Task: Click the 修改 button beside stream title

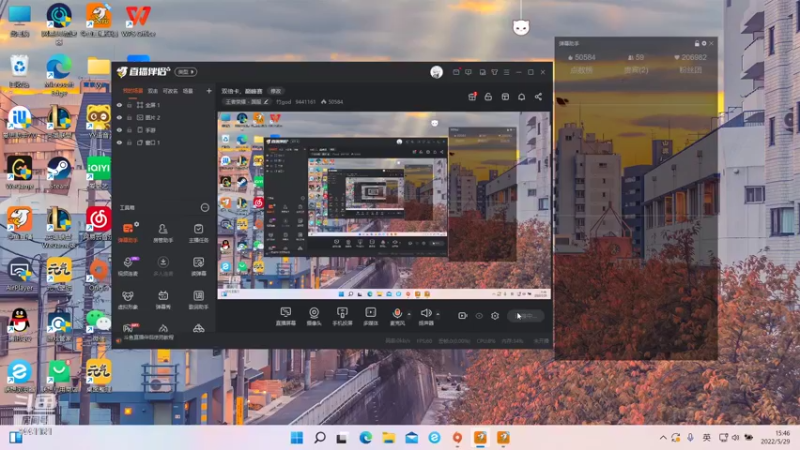Action: coord(276,91)
